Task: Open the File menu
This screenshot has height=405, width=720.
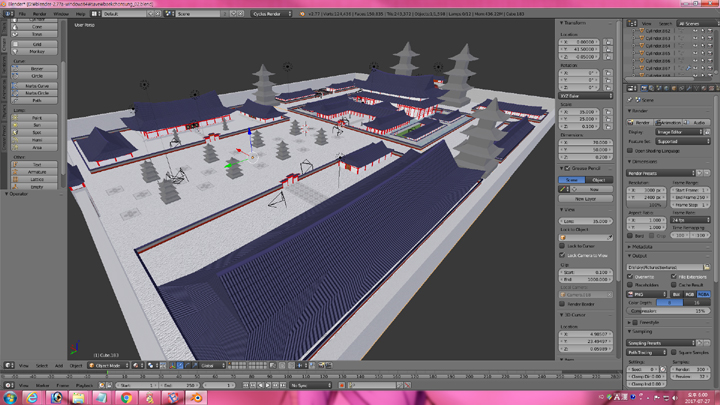Action: tap(22, 14)
